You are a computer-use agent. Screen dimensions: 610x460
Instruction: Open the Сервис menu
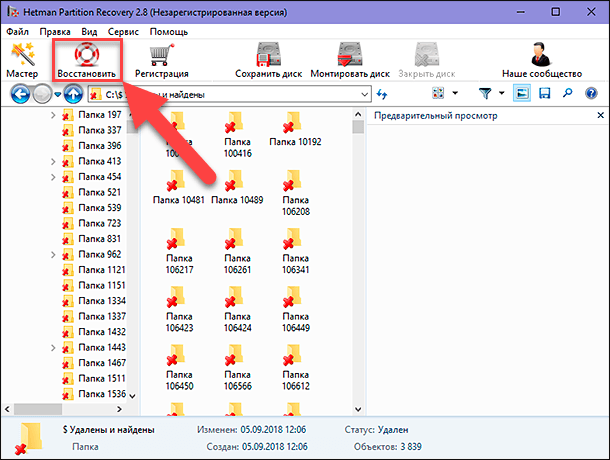click(x=123, y=32)
